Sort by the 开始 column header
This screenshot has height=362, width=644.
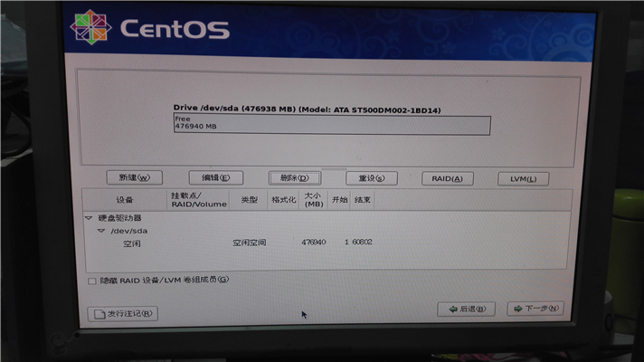click(339, 200)
